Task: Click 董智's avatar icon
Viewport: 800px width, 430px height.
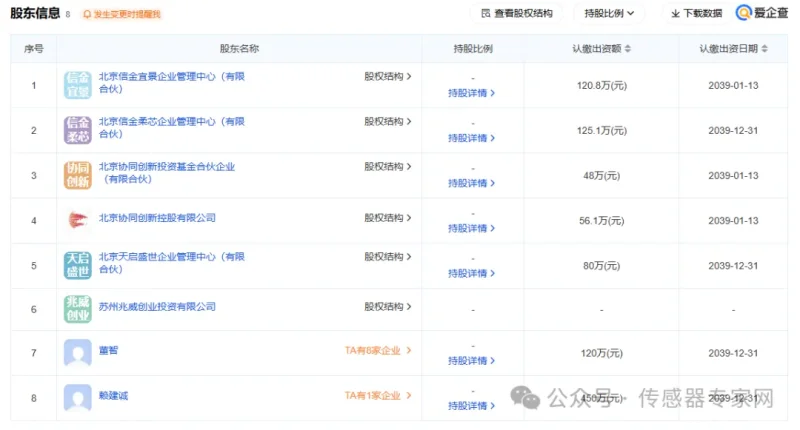Action: point(78,352)
